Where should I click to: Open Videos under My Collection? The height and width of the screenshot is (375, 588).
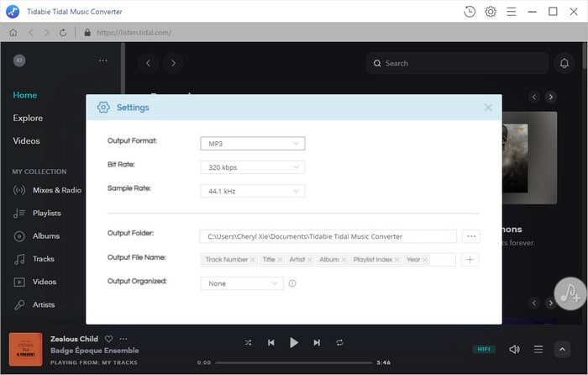[x=35, y=282]
